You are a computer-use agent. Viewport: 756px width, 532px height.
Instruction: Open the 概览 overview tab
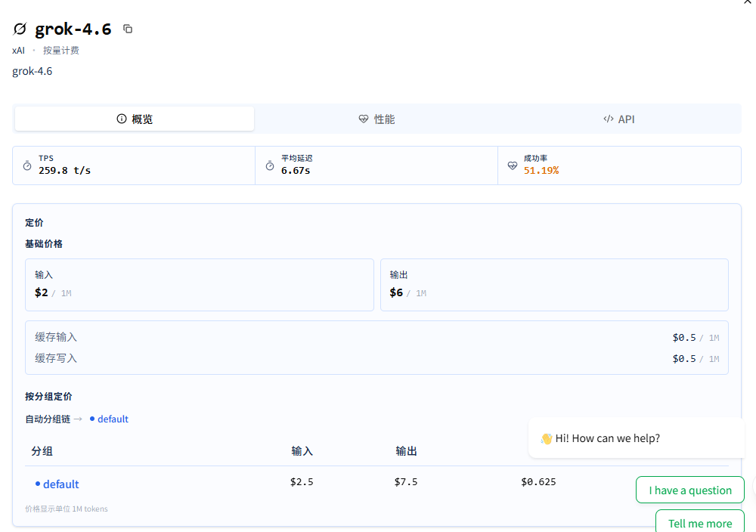135,119
